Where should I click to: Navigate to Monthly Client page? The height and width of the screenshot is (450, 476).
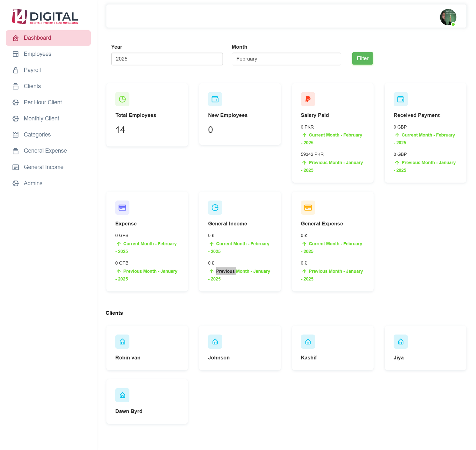48,119
